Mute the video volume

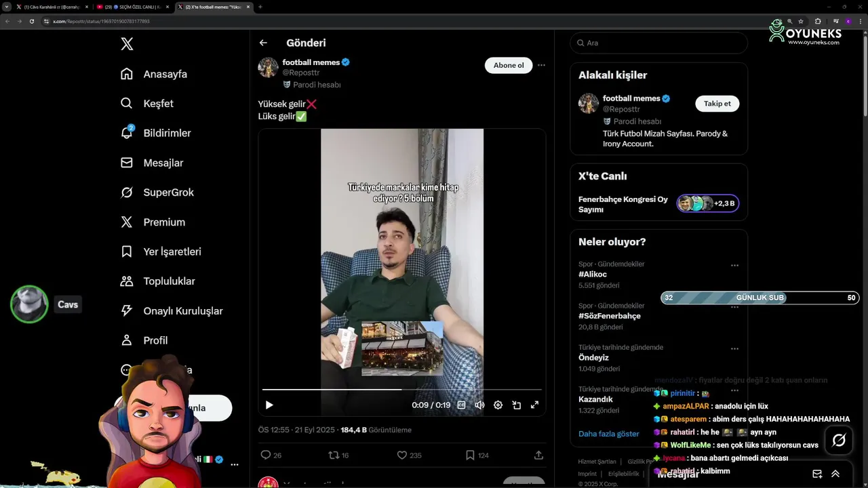[479, 405]
